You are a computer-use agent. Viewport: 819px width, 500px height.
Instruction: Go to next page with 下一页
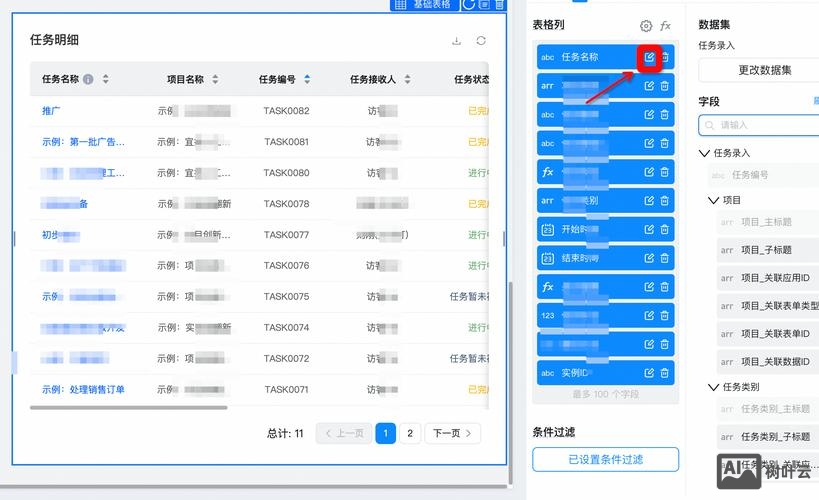(452, 433)
